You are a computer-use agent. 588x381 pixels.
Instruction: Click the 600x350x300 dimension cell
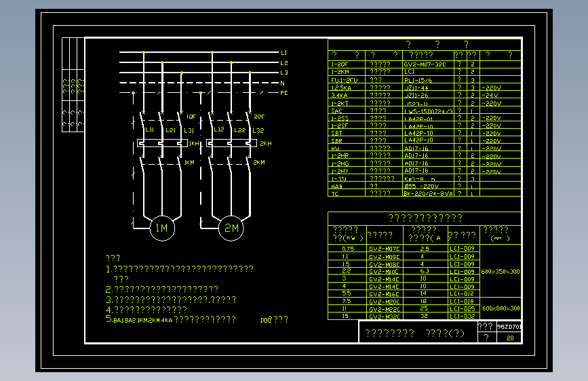(x=501, y=271)
